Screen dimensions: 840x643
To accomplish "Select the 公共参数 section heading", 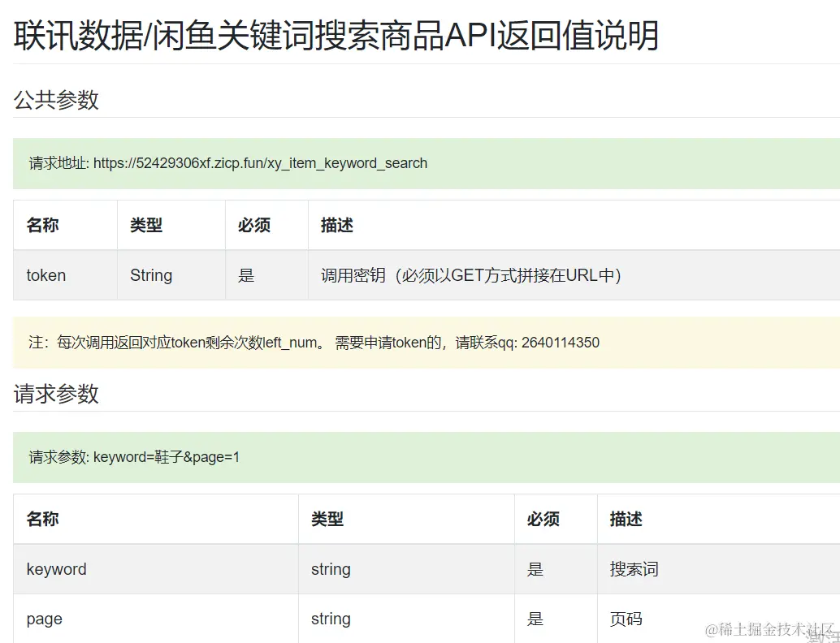I will click(x=56, y=100).
